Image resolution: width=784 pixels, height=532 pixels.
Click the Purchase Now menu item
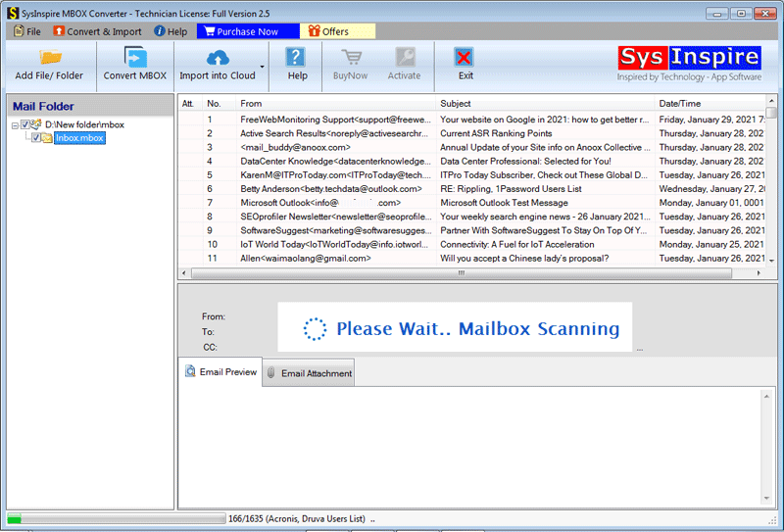pos(248,31)
